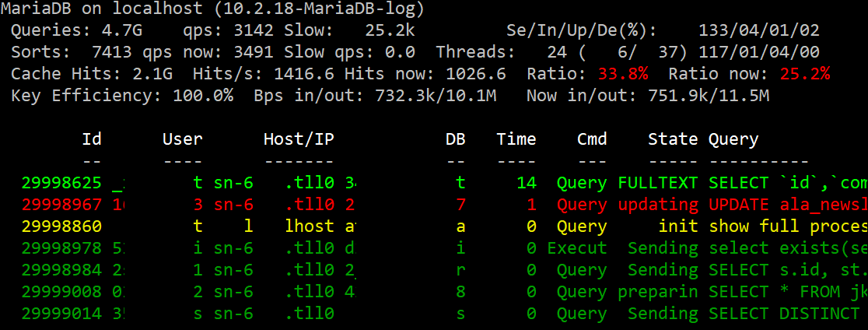Click the show full process query text
The height and width of the screenshot is (330, 868).
[787, 226]
